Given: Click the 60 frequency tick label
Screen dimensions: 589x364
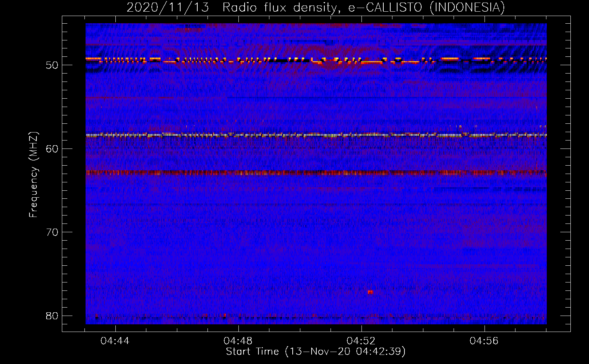Looking at the screenshot, I should pyautogui.click(x=52, y=149).
